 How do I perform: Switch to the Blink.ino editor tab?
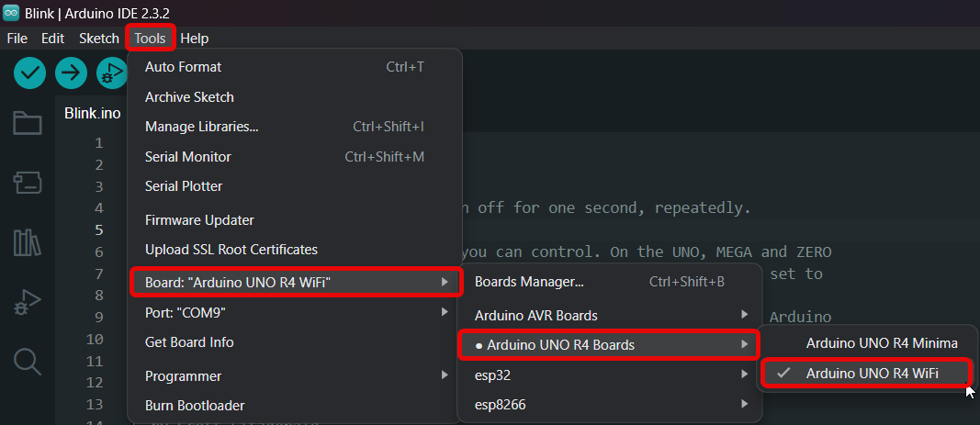tap(93, 114)
